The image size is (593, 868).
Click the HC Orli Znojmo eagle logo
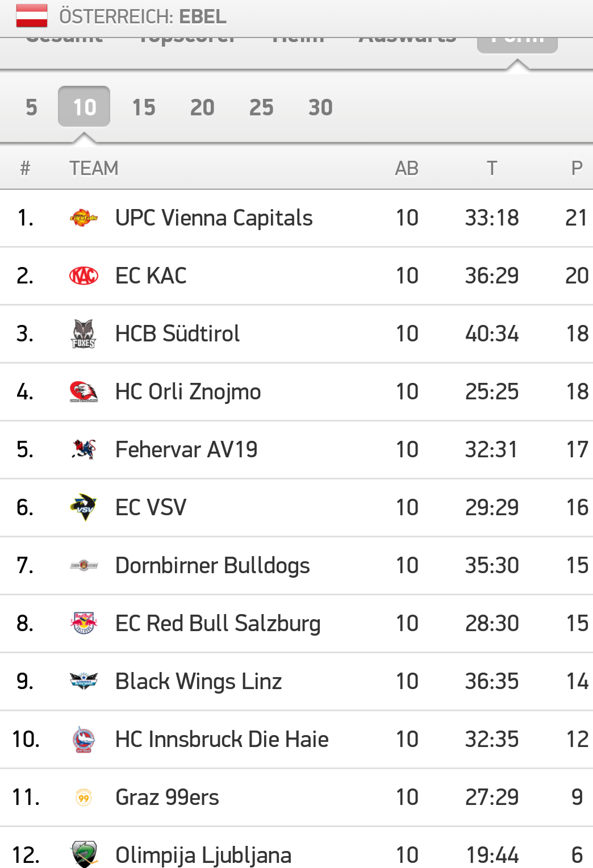(x=83, y=392)
